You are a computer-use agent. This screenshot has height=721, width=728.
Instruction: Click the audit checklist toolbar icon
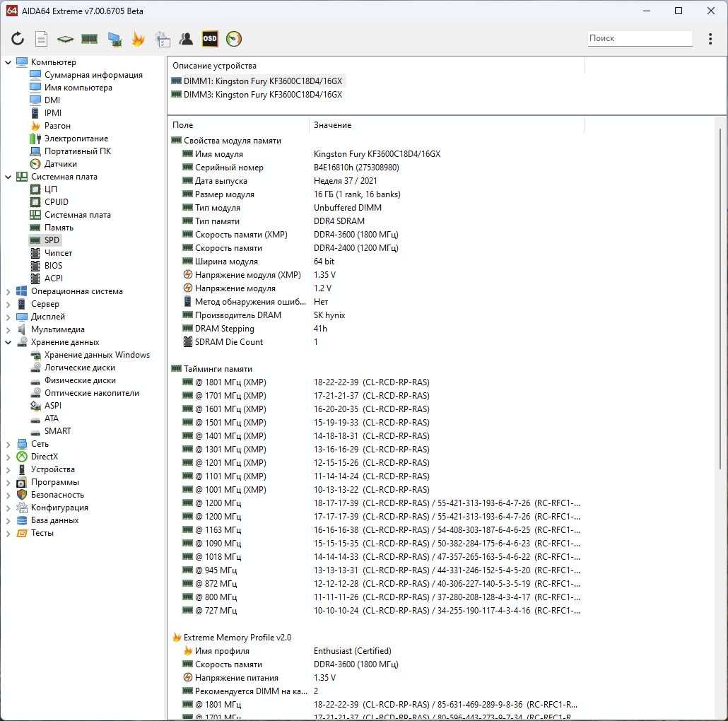[x=163, y=39]
